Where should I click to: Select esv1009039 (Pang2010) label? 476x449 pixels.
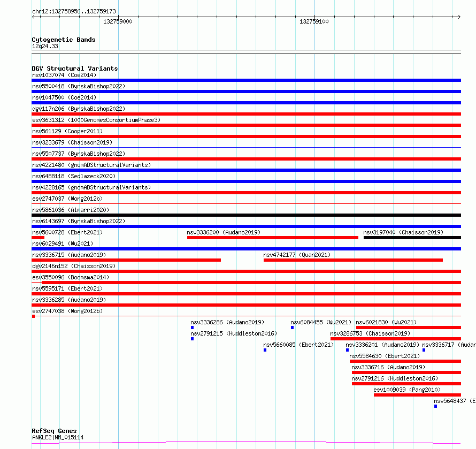(x=407, y=390)
